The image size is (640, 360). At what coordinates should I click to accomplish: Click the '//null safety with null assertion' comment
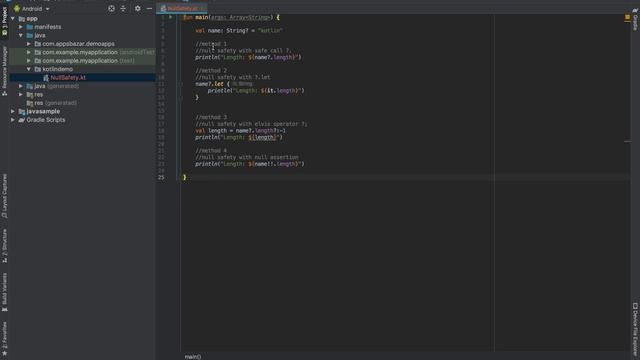(247, 158)
